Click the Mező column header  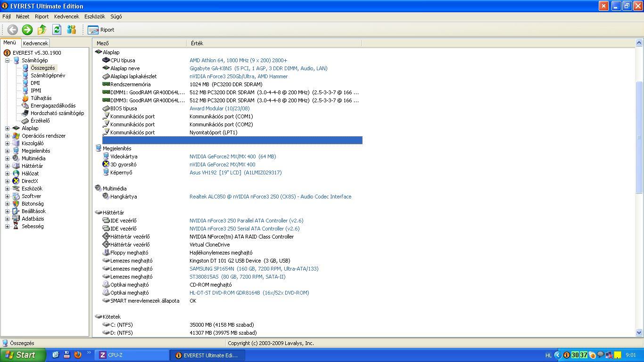[x=140, y=43]
